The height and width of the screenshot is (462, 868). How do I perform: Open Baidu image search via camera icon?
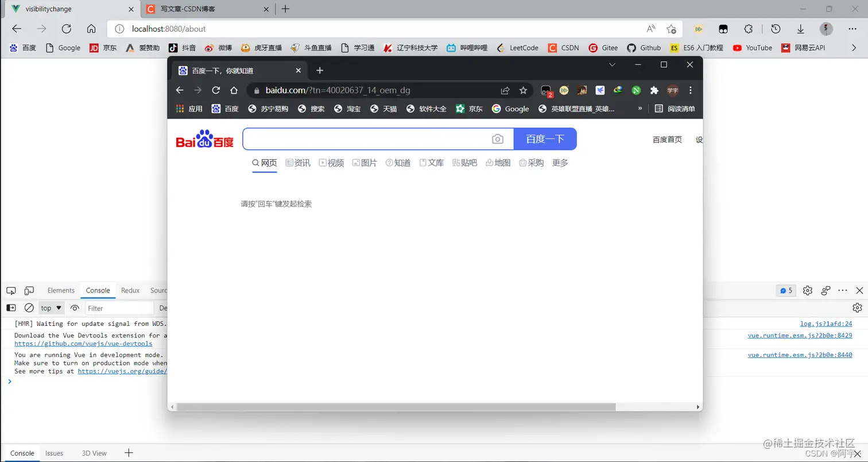(x=498, y=138)
